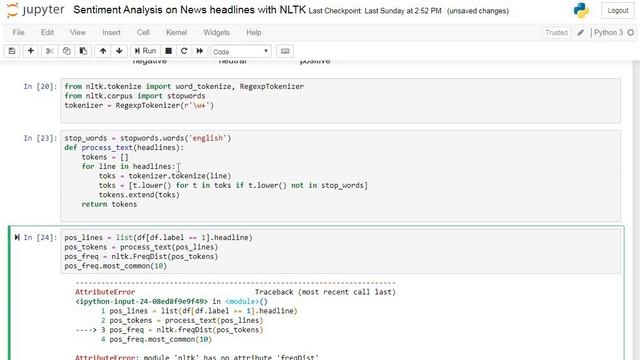Open the command palette keyboard icon
This screenshot has height=360, width=640.
click(285, 51)
